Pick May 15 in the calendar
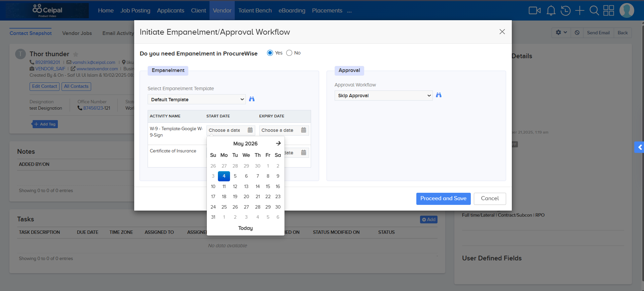The height and width of the screenshot is (291, 644). pos(268,186)
